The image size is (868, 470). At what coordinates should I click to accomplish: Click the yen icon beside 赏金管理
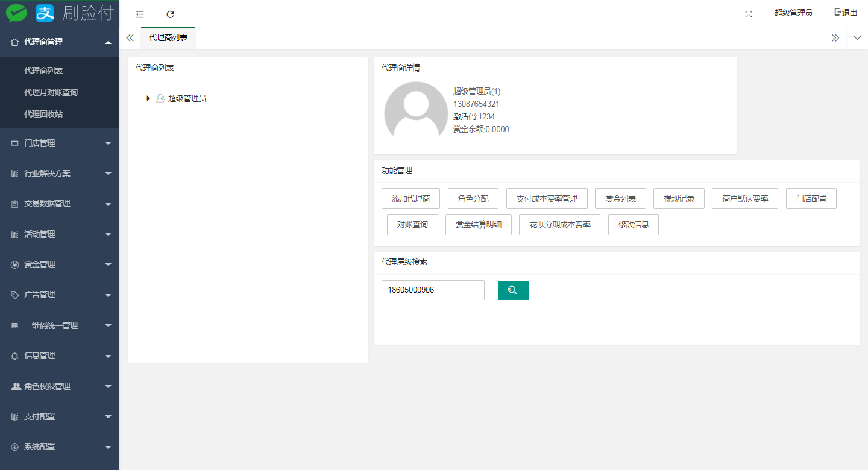15,264
